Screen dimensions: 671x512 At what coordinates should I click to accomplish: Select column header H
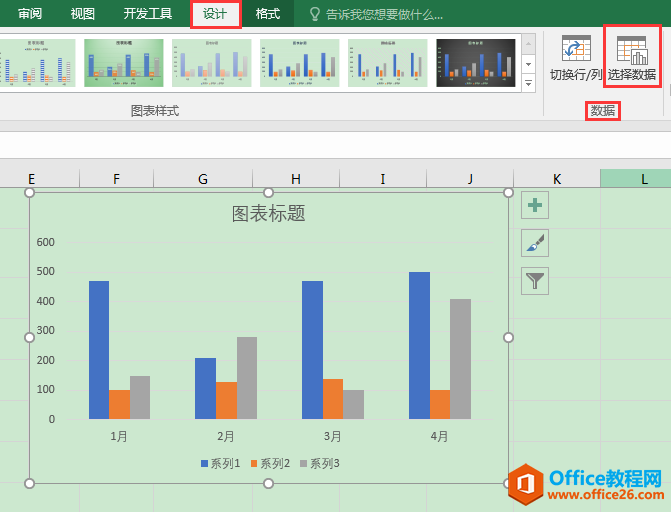click(296, 179)
